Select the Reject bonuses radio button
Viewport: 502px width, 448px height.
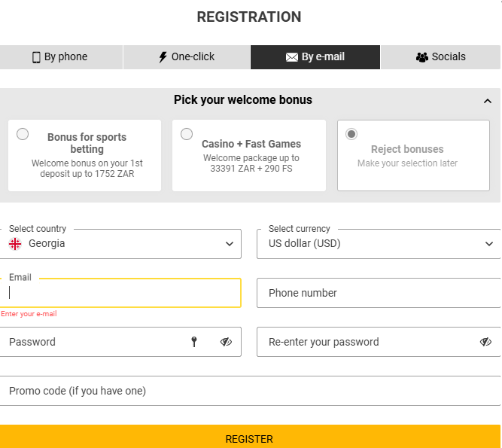(x=351, y=134)
